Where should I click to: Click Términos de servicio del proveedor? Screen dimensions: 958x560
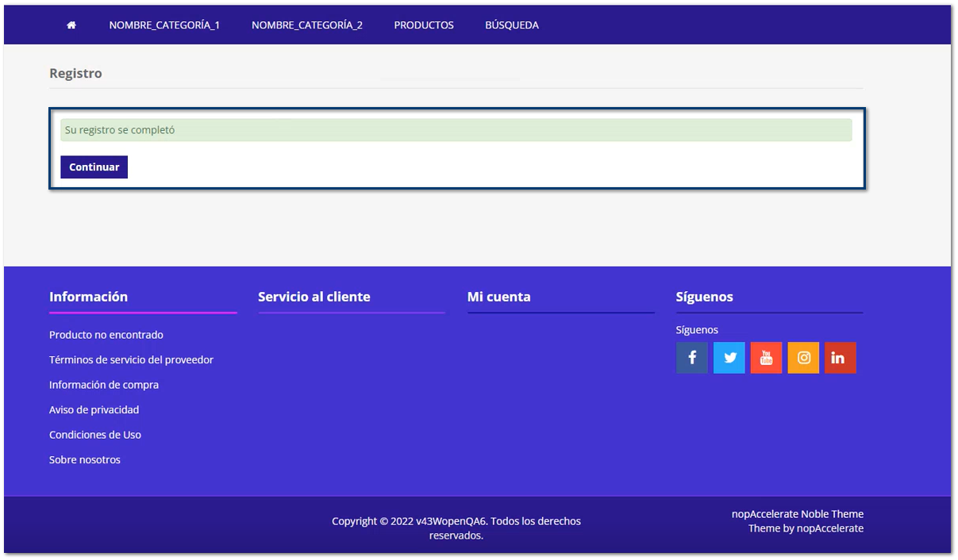[x=131, y=359]
